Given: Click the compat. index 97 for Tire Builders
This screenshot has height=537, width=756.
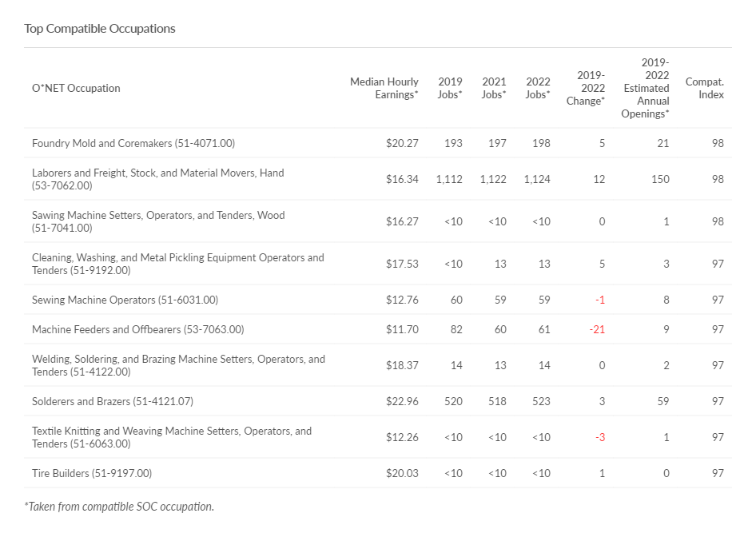Looking at the screenshot, I should (718, 473).
